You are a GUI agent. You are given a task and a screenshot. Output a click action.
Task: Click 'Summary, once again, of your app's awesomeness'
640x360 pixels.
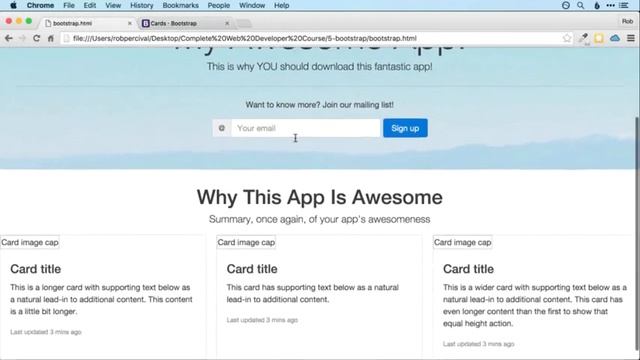[320, 220]
